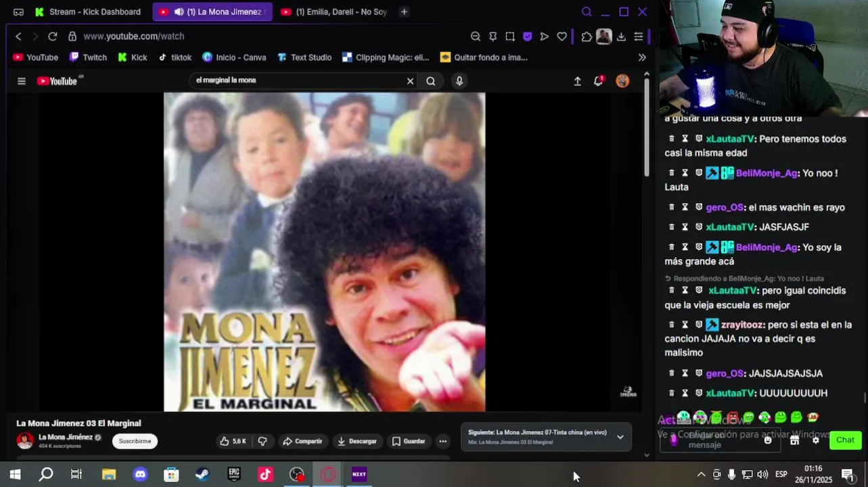Open a new browser tab
The height and width of the screenshot is (487, 868).
tap(404, 11)
